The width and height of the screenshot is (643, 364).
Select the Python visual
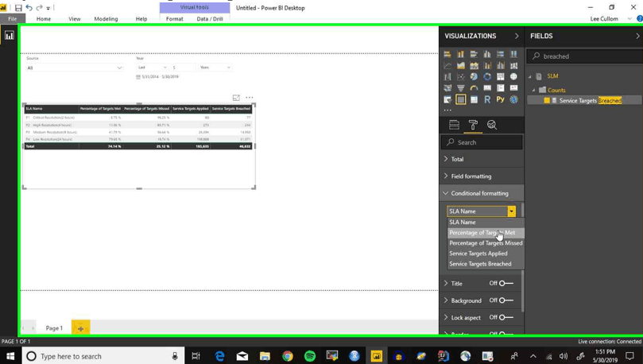(500, 99)
